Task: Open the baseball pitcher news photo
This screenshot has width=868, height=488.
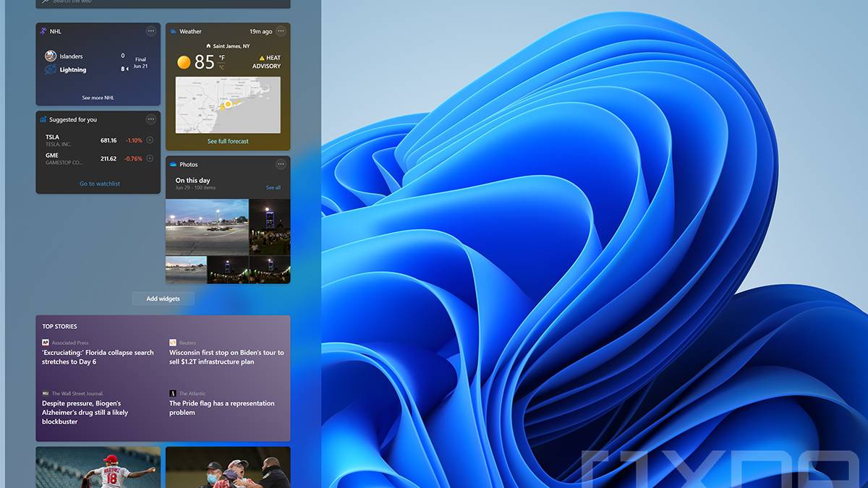Action: pos(98,467)
